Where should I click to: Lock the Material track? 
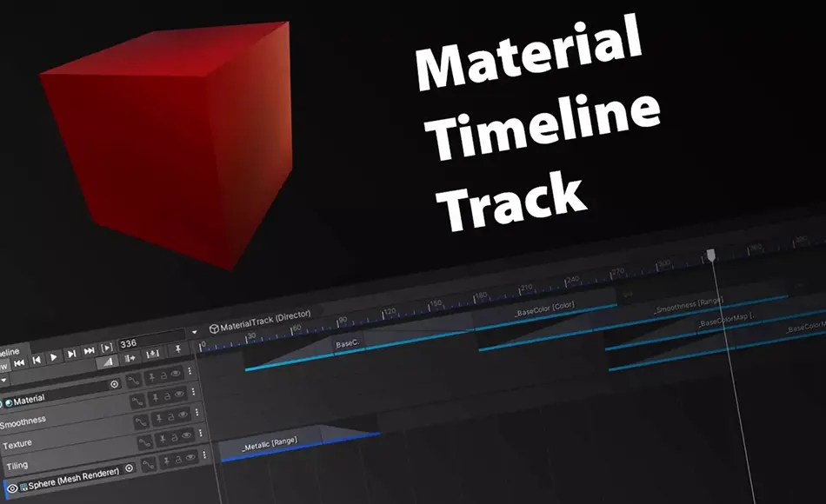[163, 375]
